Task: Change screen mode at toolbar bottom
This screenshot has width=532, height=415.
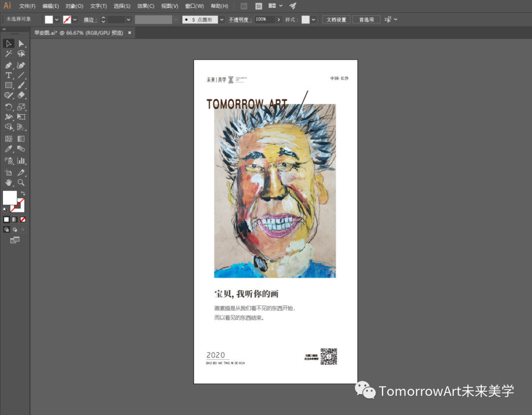Action: (15, 240)
